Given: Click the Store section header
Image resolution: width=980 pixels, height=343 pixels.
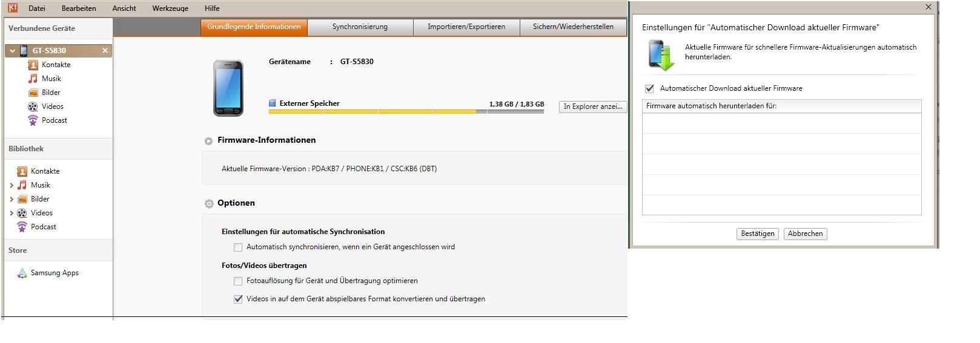Looking at the screenshot, I should coord(58,250).
